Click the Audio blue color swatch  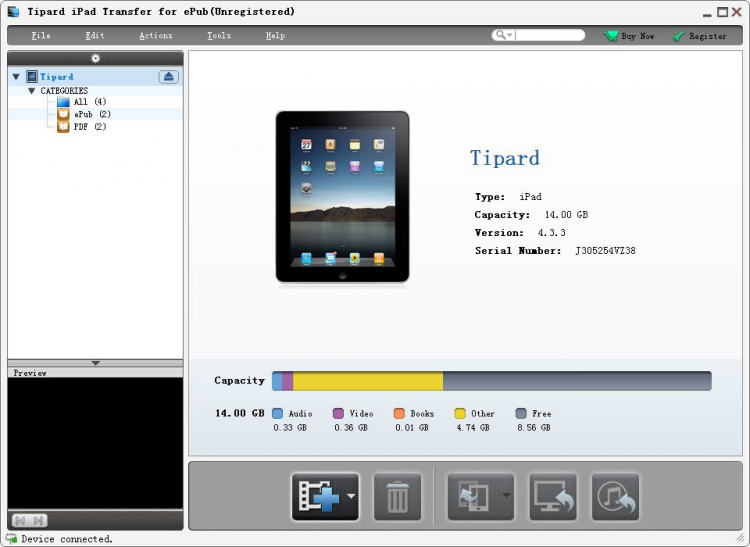277,414
